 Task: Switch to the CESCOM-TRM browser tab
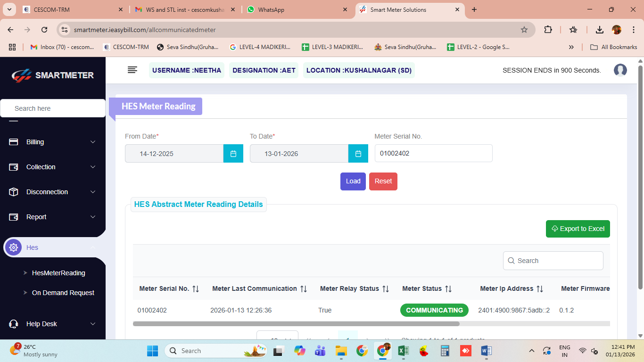73,9
